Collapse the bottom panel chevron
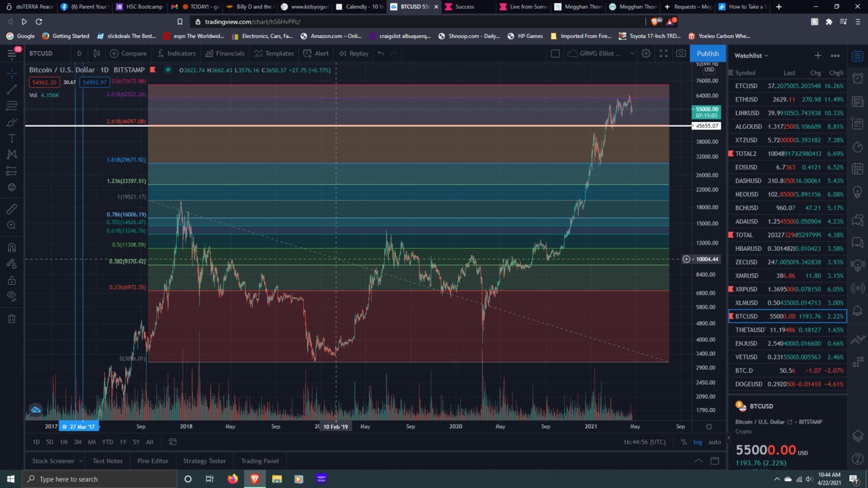868x488 pixels. pyautogui.click(x=698, y=461)
